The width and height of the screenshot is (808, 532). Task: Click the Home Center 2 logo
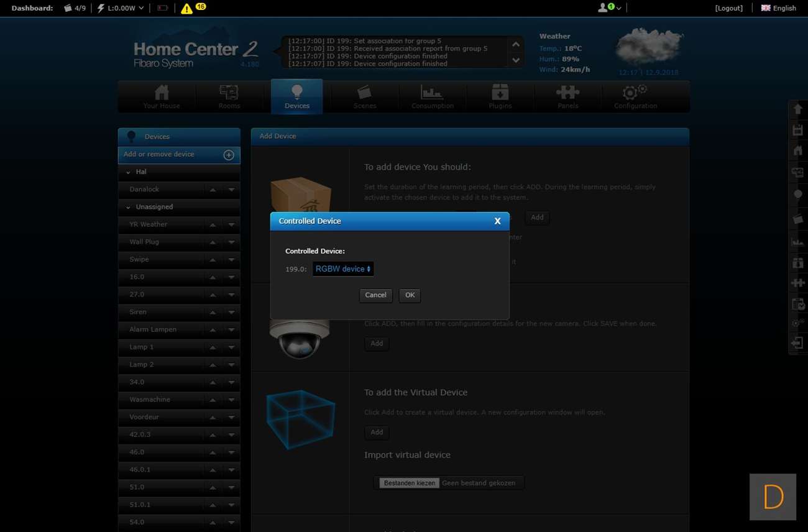coord(196,54)
